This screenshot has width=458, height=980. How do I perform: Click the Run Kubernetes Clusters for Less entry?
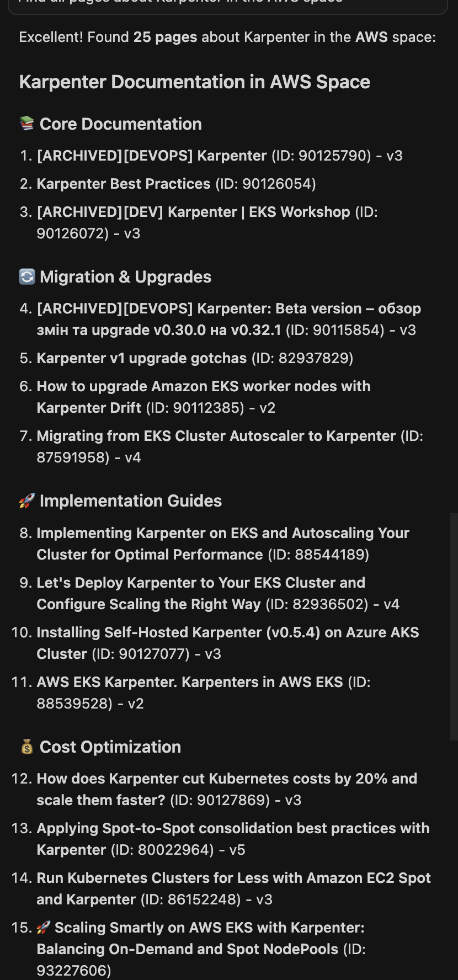pyautogui.click(x=233, y=878)
